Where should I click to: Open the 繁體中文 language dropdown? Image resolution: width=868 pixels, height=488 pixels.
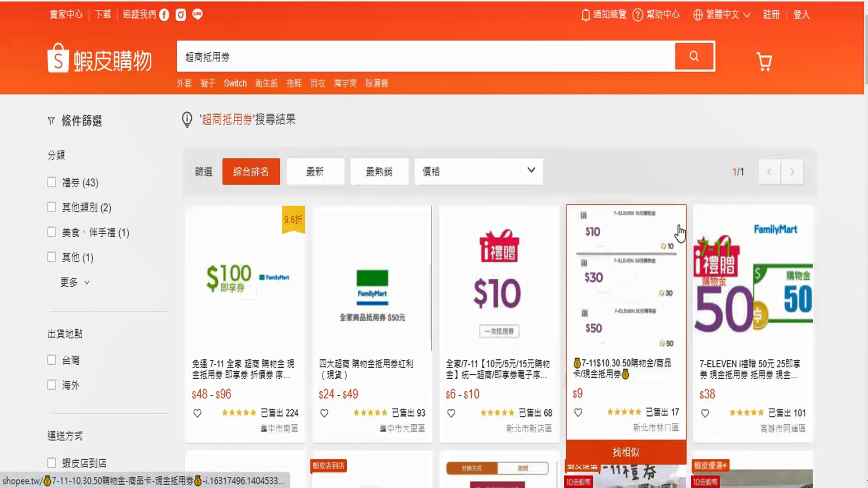728,15
